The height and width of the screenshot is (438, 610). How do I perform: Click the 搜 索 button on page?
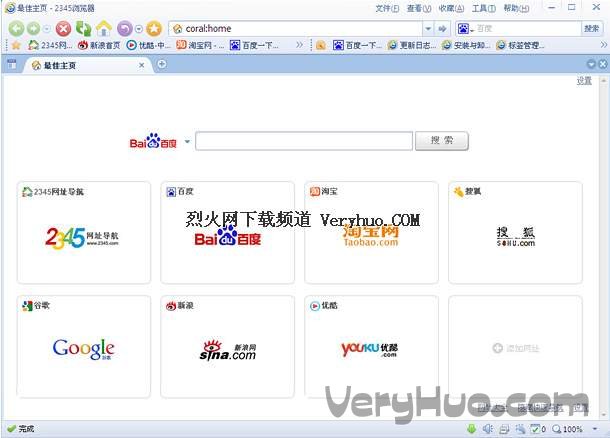tap(441, 141)
